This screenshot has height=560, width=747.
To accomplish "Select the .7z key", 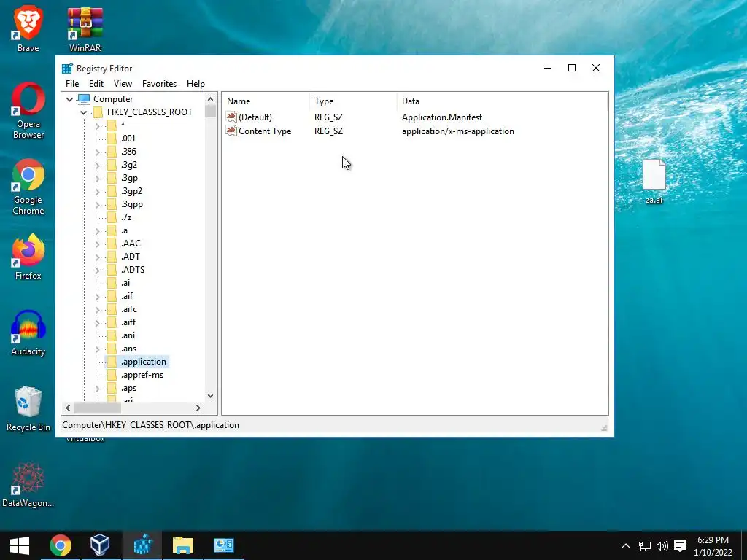I will 126,217.
